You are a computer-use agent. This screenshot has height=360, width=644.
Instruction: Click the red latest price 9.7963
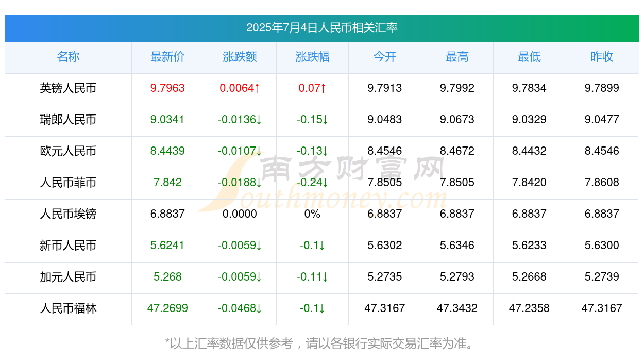click(167, 88)
